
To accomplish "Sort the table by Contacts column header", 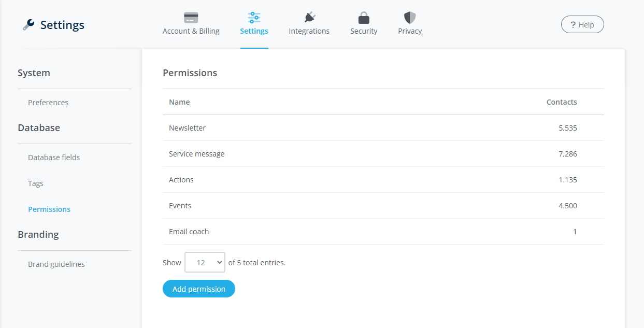I will 561,102.
